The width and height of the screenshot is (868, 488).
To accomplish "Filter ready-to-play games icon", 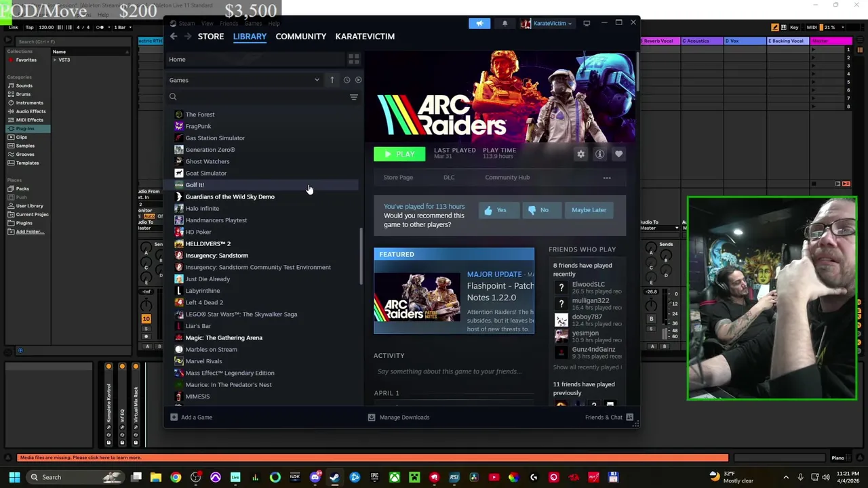I will pos(358,80).
